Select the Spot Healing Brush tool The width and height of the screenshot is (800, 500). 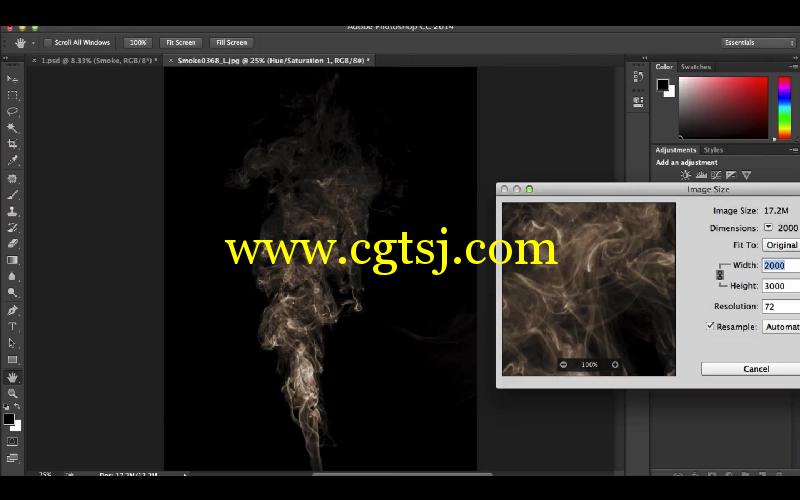click(12, 179)
